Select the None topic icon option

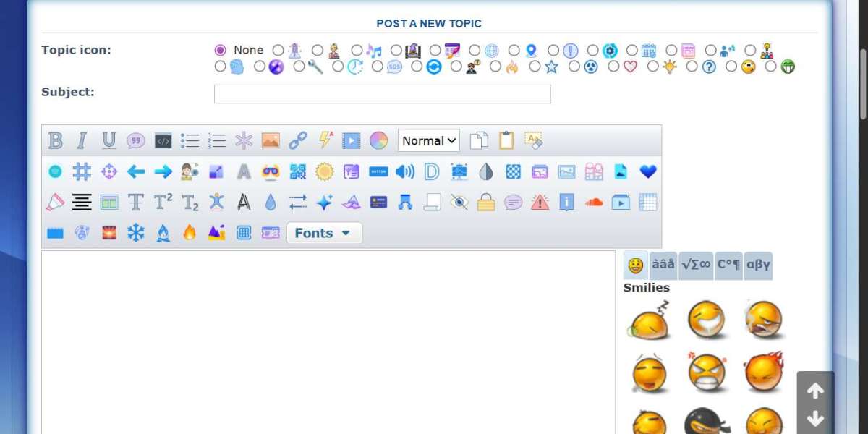pos(221,50)
